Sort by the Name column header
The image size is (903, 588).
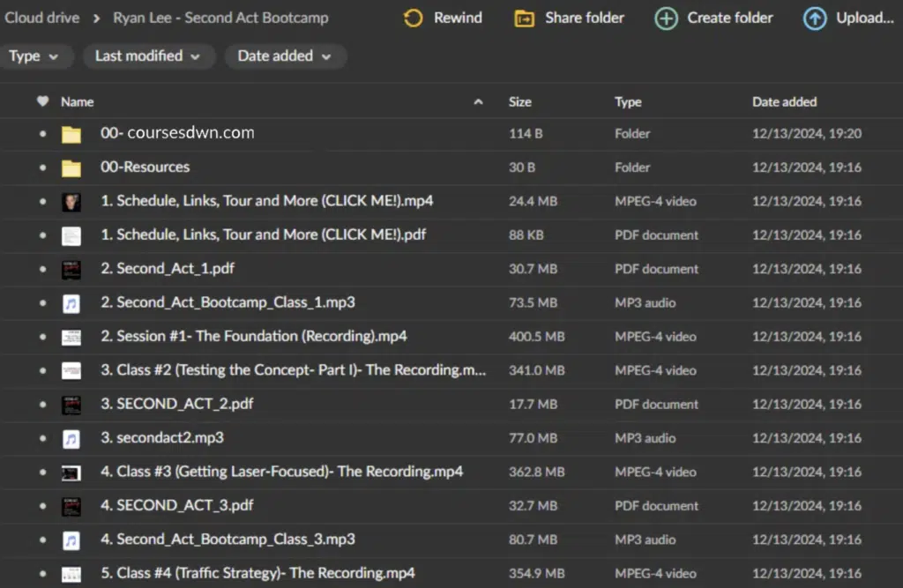pos(78,102)
